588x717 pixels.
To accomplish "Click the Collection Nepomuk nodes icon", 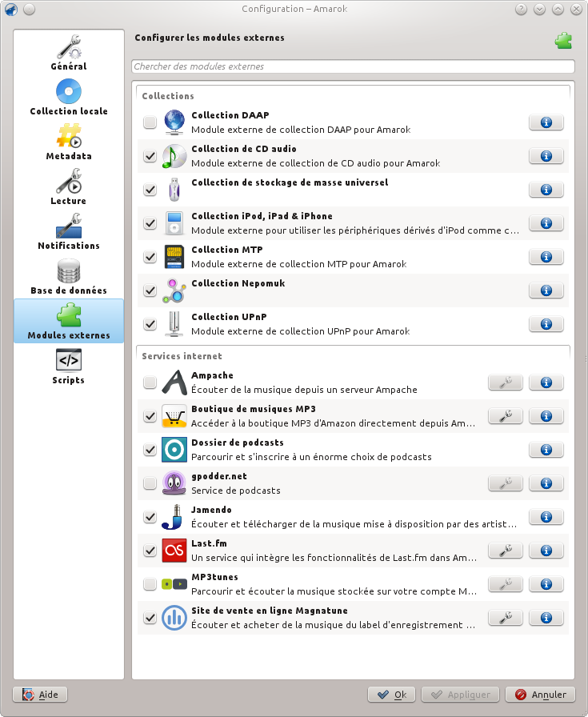I will (174, 290).
